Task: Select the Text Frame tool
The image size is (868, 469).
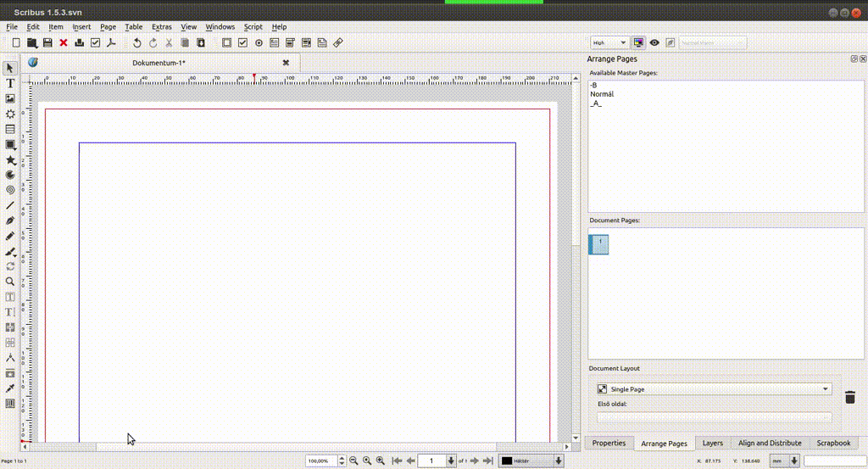Action: click(x=10, y=83)
